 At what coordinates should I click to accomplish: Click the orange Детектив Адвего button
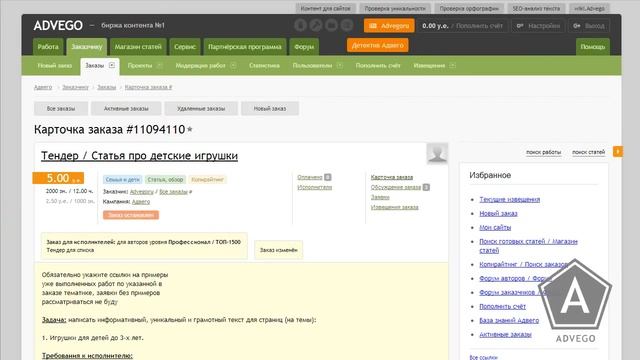[x=378, y=45]
